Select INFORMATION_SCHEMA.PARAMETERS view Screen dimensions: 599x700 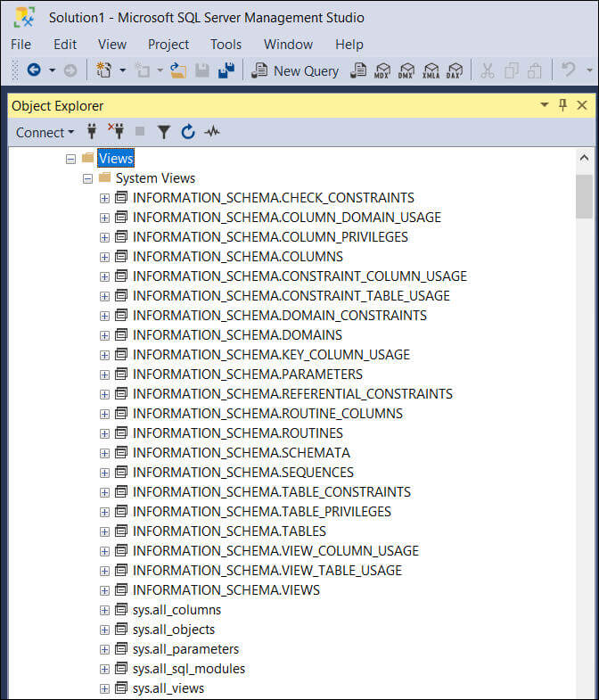[248, 375]
